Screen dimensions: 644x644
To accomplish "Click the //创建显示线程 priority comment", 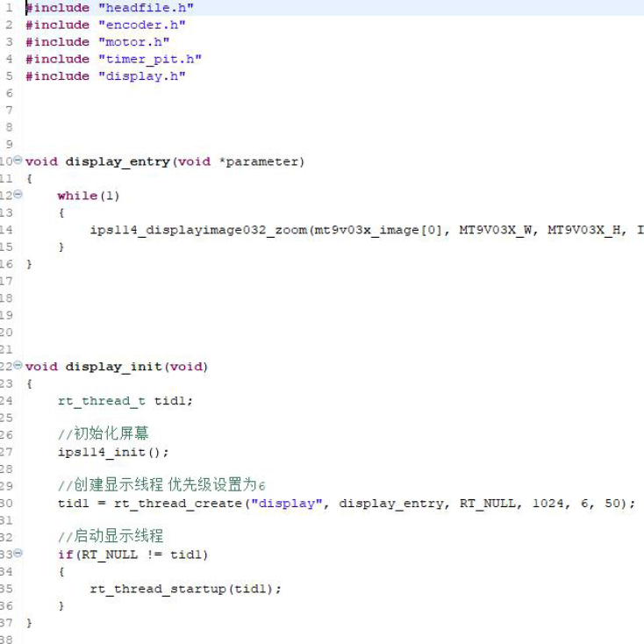I will tap(161, 485).
